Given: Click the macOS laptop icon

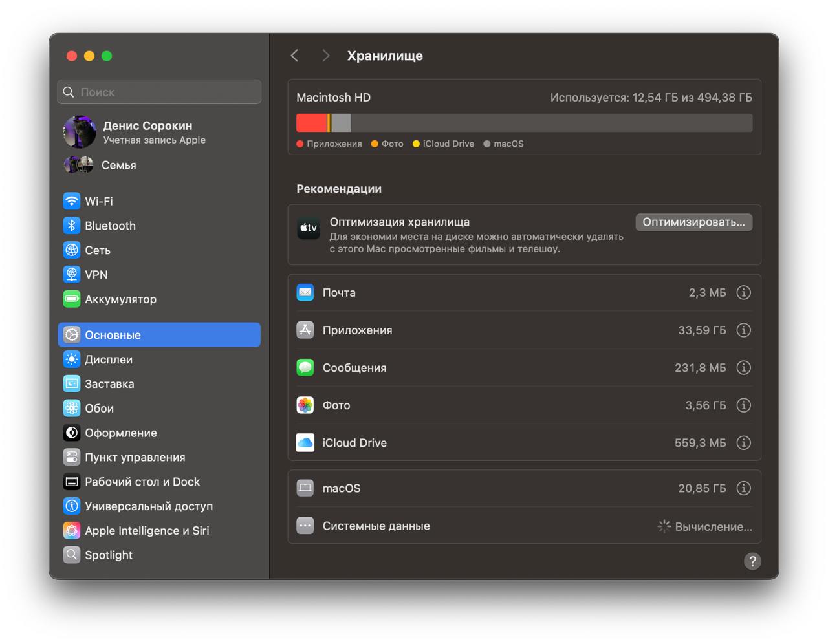Looking at the screenshot, I should pos(305,488).
